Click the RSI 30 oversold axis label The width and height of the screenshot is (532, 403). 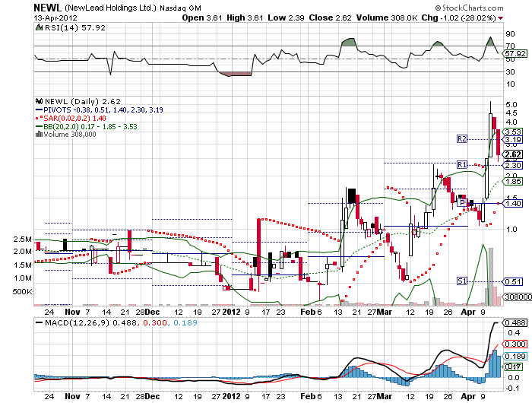(510, 71)
